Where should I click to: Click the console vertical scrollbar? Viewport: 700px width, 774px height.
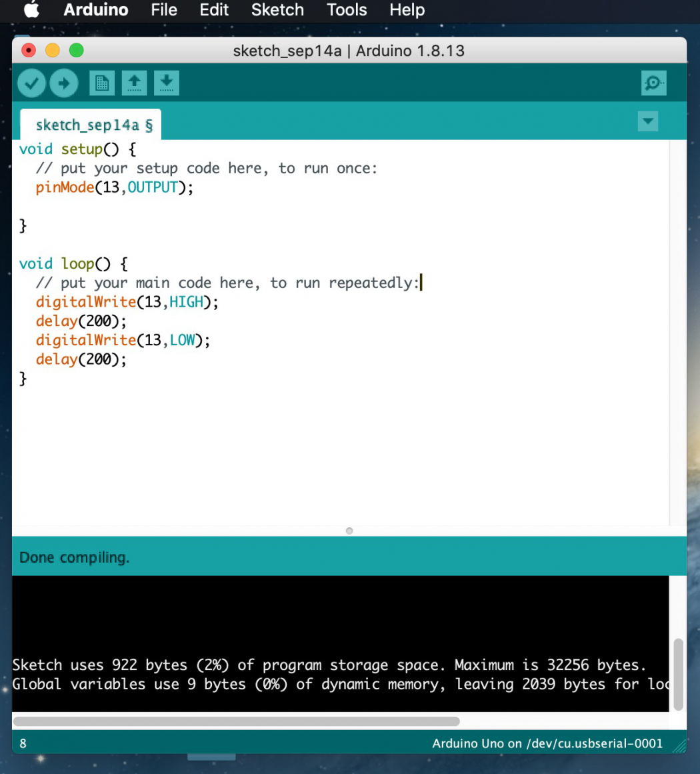pos(678,673)
